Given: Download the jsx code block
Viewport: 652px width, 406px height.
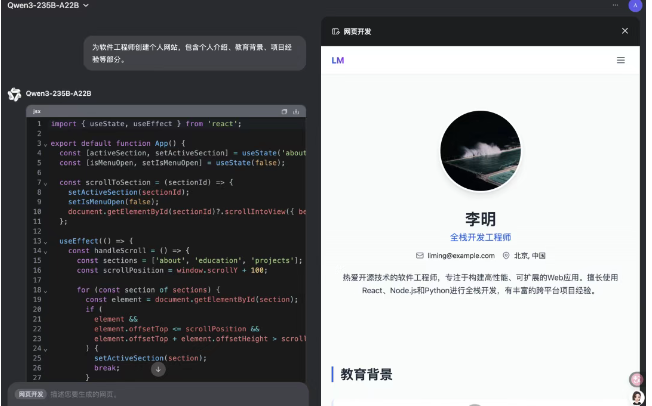Looking at the screenshot, I should (x=296, y=111).
